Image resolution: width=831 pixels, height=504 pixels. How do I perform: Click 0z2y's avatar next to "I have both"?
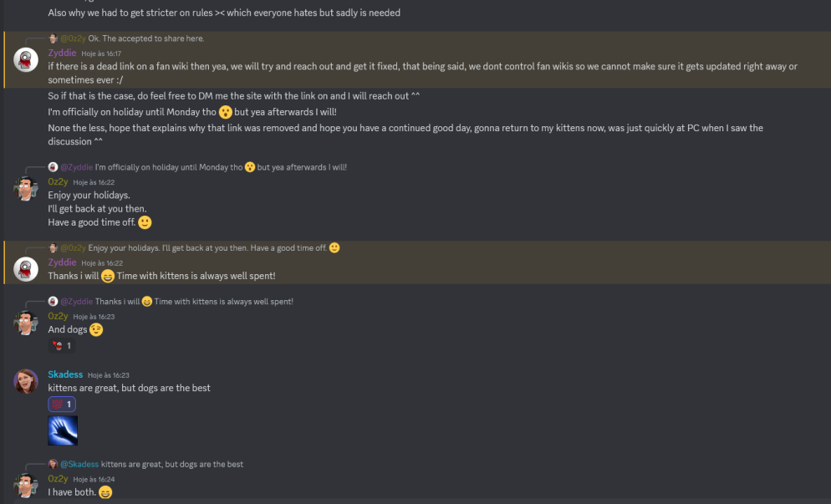pyautogui.click(x=26, y=484)
